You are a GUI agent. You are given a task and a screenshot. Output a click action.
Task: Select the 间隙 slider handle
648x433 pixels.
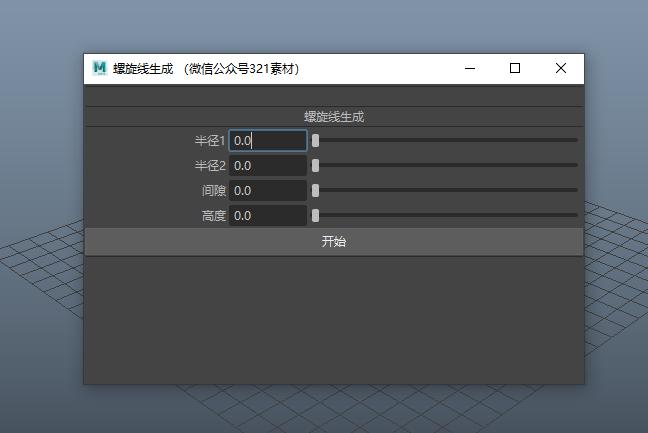316,191
